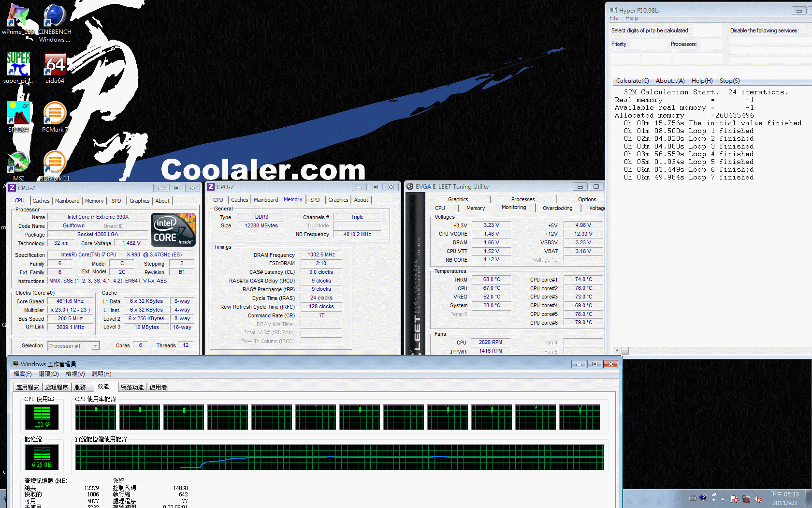Screen dimensions: 812x508
Task: Click Hyper PI horizontal scrollbar left arrow
Action: tap(616, 351)
